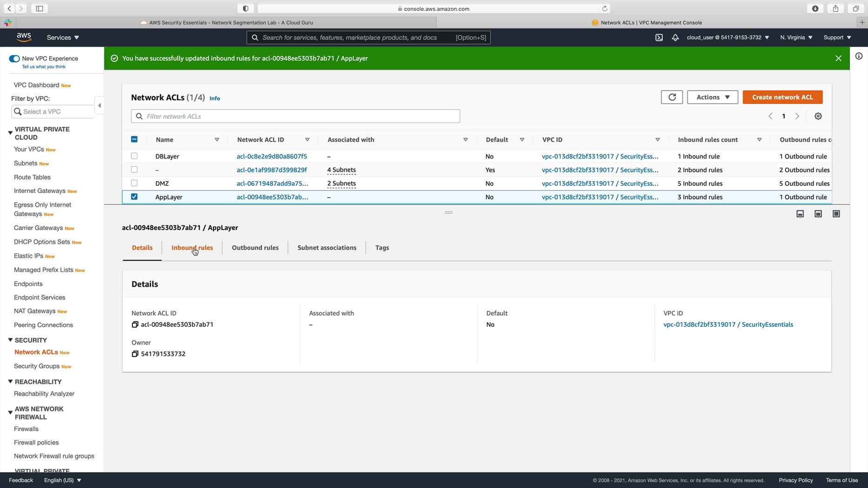Uncheck the AppLayer row checkbox

[134, 197]
